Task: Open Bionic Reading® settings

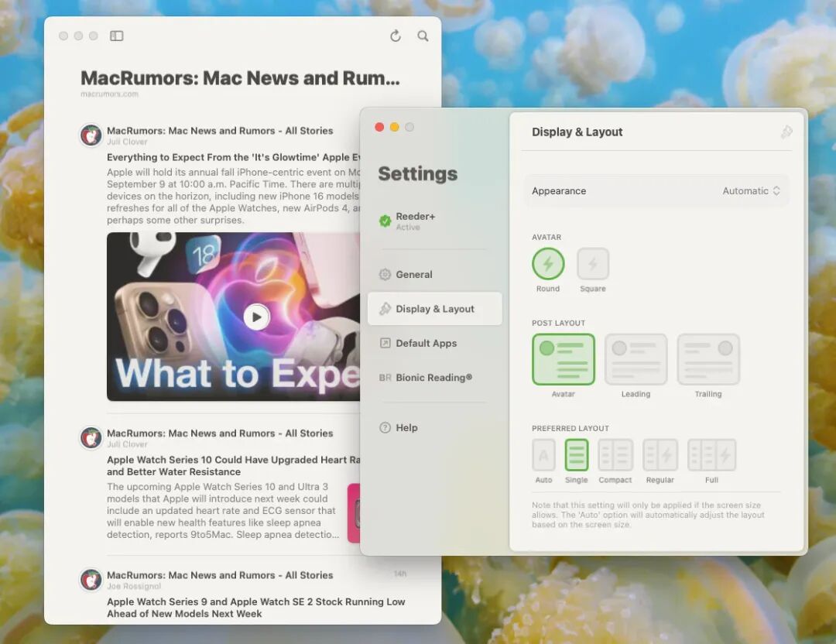Action: 434,378
